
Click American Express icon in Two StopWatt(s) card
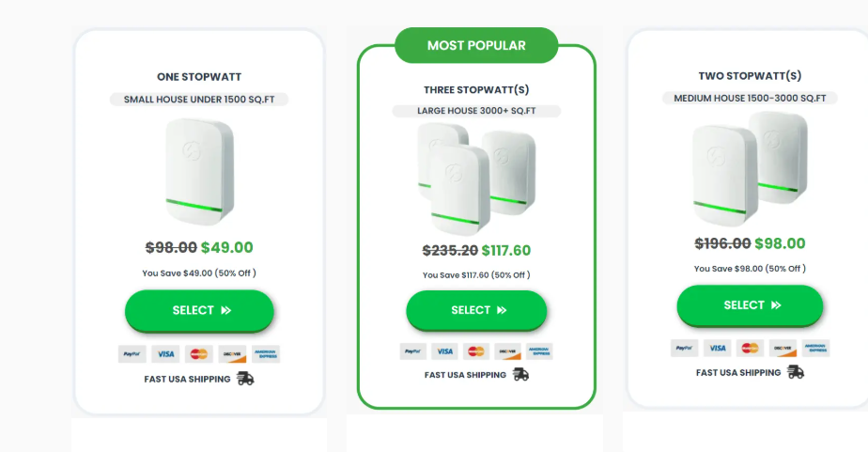tap(815, 348)
